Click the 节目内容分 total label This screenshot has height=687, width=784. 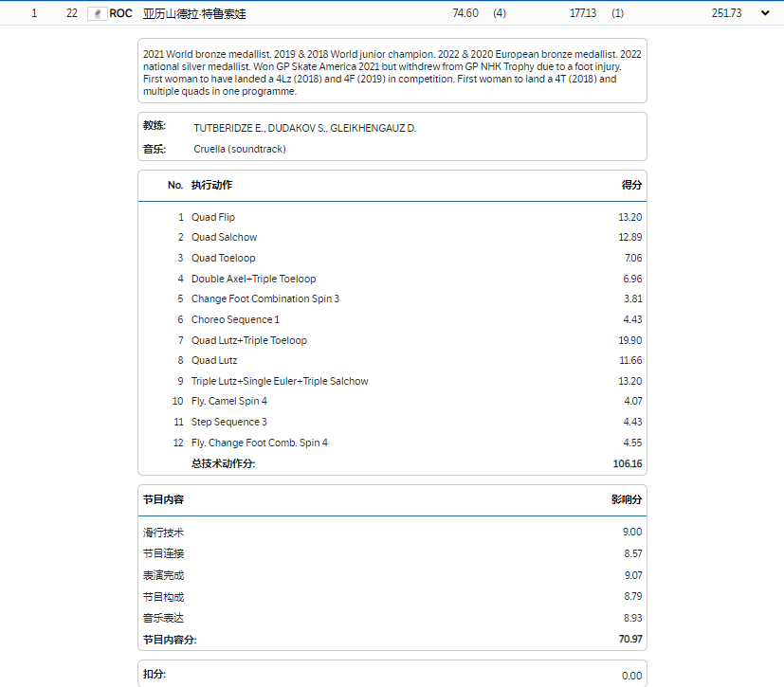coord(170,640)
